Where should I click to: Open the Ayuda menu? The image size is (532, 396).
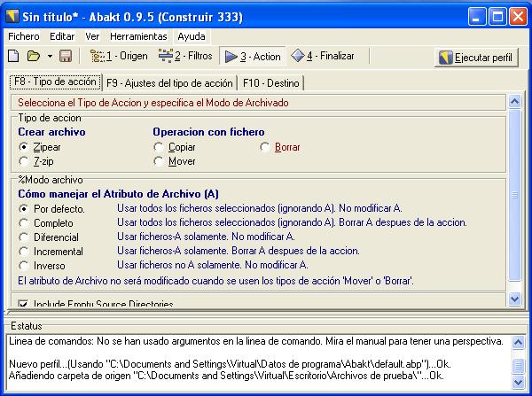tap(192, 36)
